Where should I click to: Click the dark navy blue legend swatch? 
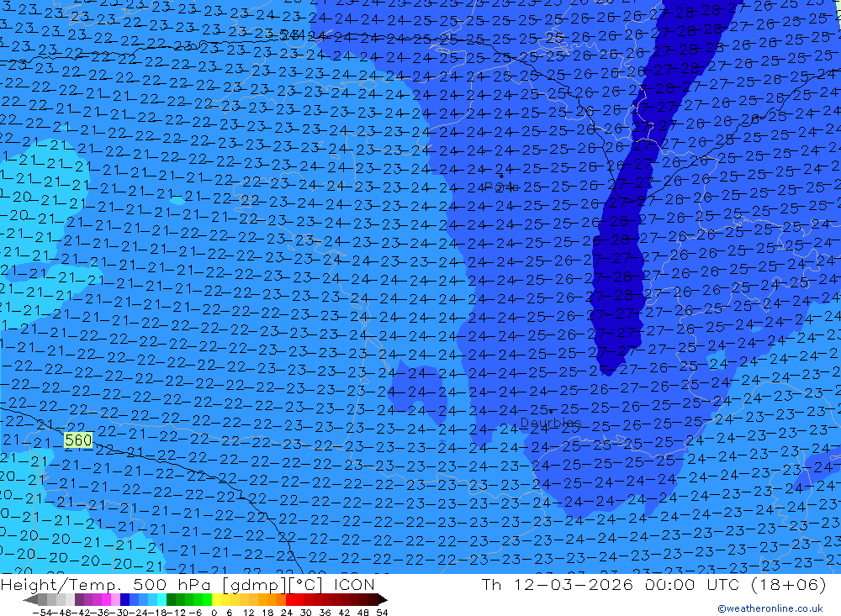124,600
